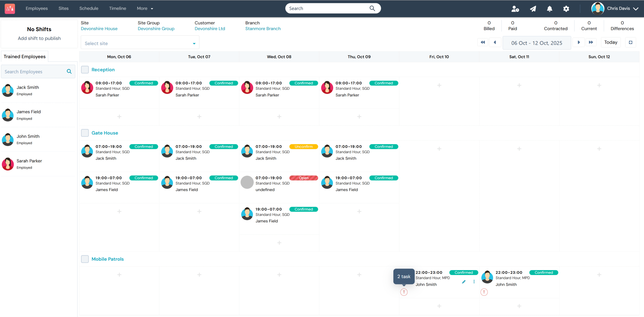Open the Chris Davis account menu chevron
Image resolution: width=644 pixels, height=317 pixels.
636,9
